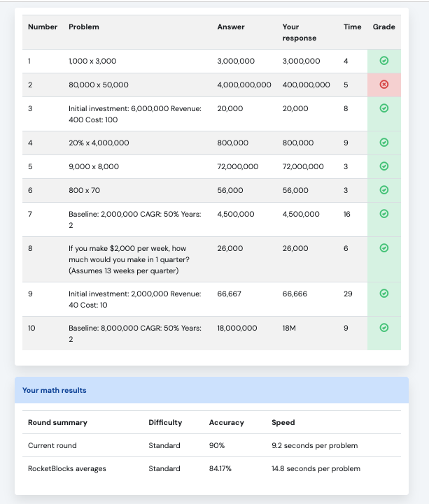Click the green checkmark for problem 9
The height and width of the screenshot is (504, 429).
click(384, 294)
